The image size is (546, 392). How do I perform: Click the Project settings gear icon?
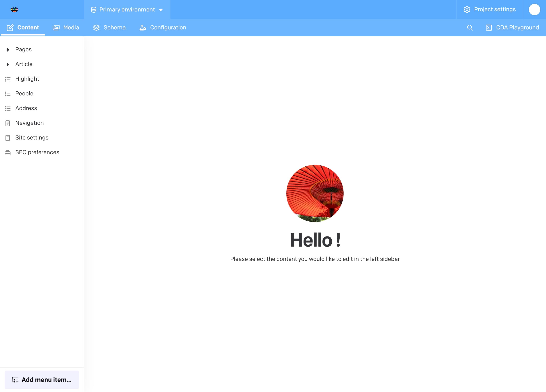point(467,9)
